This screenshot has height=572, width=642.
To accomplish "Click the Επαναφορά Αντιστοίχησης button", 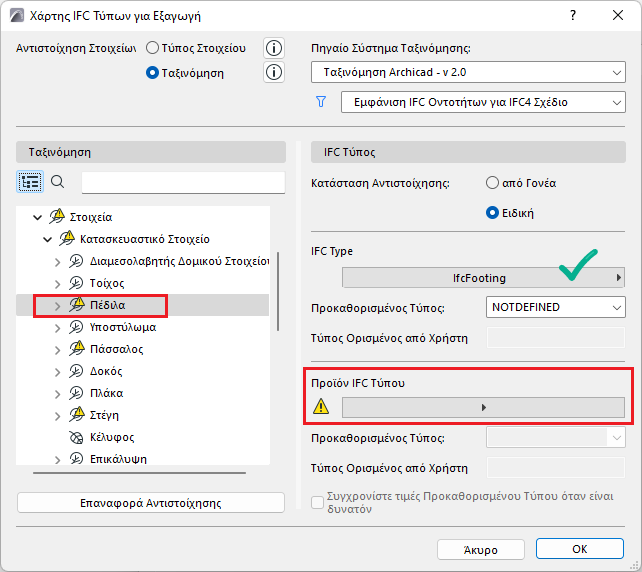I will [150, 503].
